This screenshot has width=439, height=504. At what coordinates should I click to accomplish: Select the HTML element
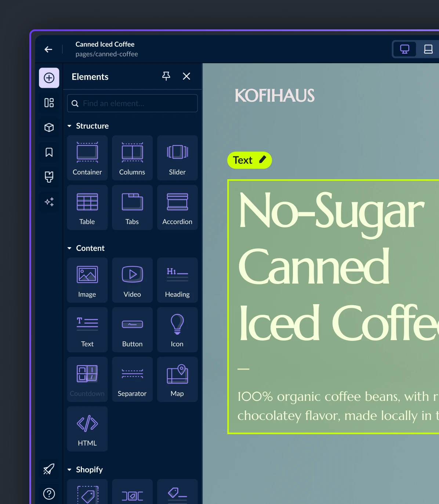coord(87,429)
